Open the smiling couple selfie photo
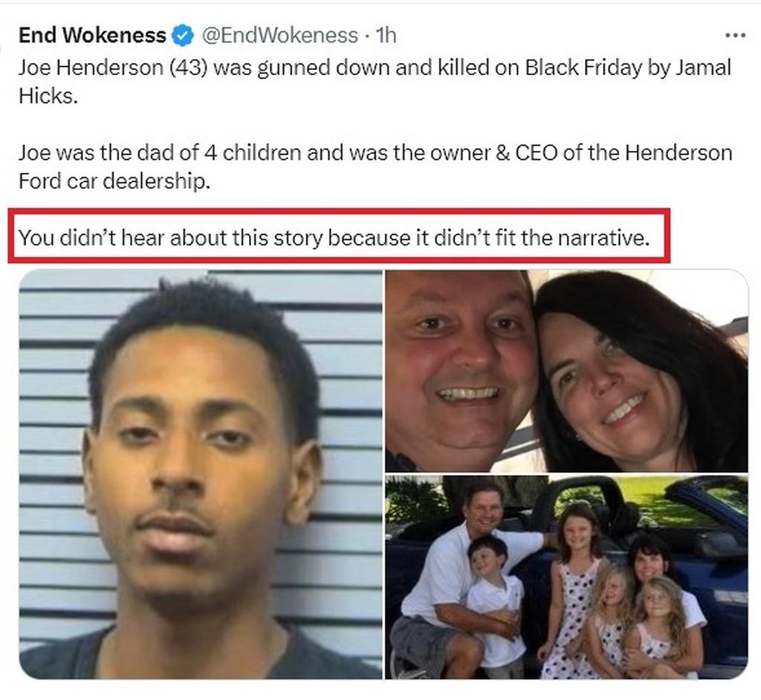The width and height of the screenshot is (761, 700). [566, 371]
